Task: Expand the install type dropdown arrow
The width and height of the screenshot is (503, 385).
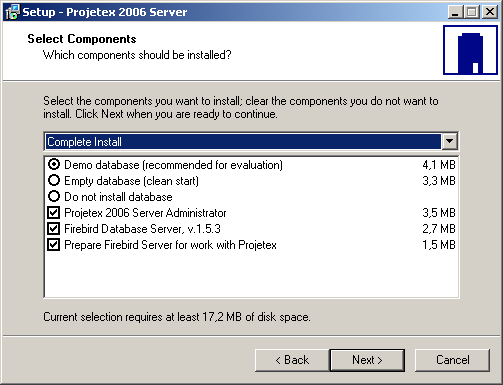Action: pos(449,141)
